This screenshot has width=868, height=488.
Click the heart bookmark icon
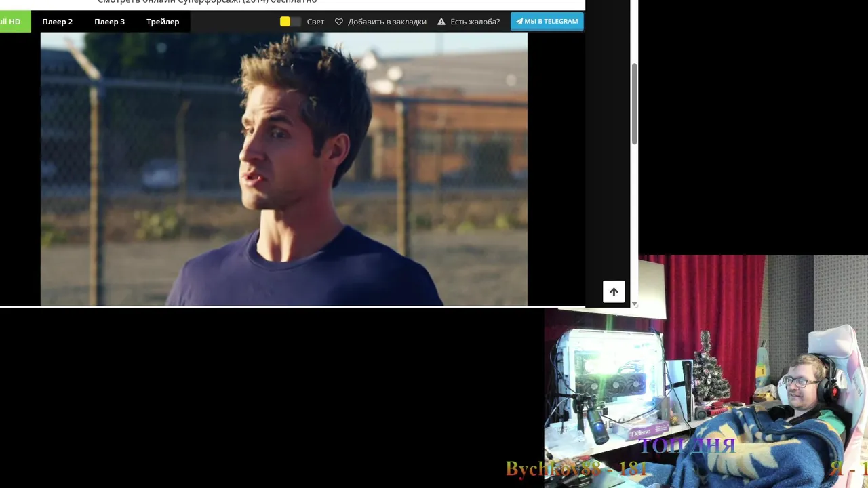coord(339,22)
